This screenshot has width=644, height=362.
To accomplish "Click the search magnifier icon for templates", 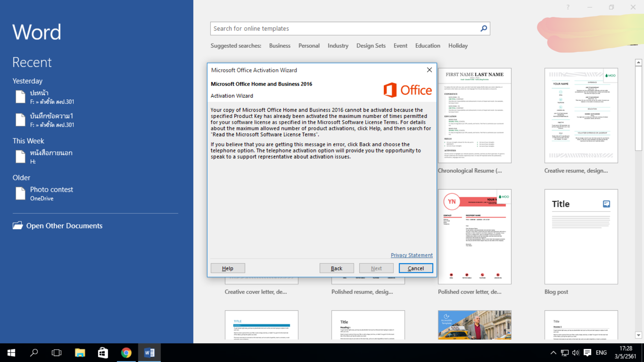I will point(484,29).
